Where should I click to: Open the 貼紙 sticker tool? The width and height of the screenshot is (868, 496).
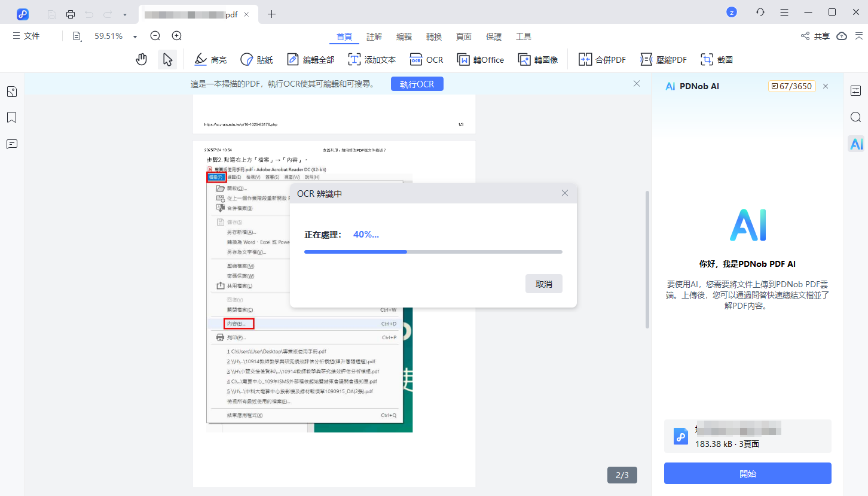pos(256,59)
